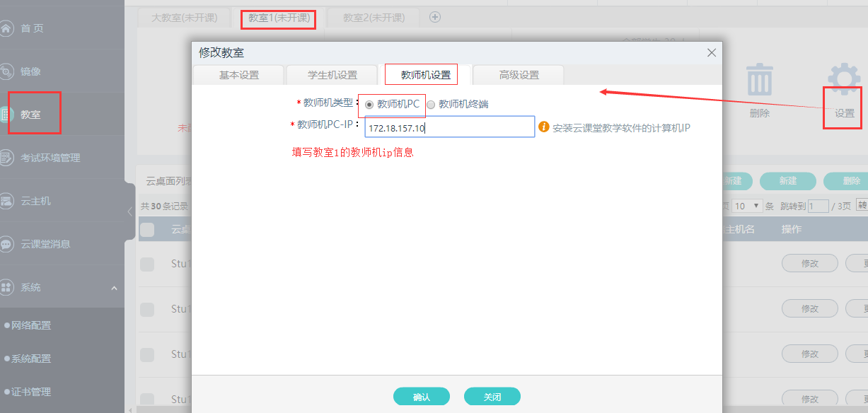Click the trash 删除 delete icon
This screenshot has height=413, width=868.
[x=760, y=79]
